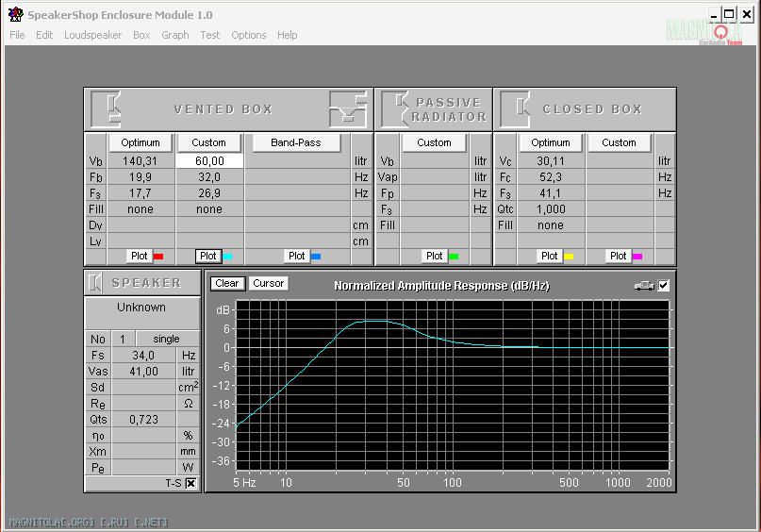Maximize the SpeakerShop window
Viewport: 761px width, 532px height.
(729, 14)
